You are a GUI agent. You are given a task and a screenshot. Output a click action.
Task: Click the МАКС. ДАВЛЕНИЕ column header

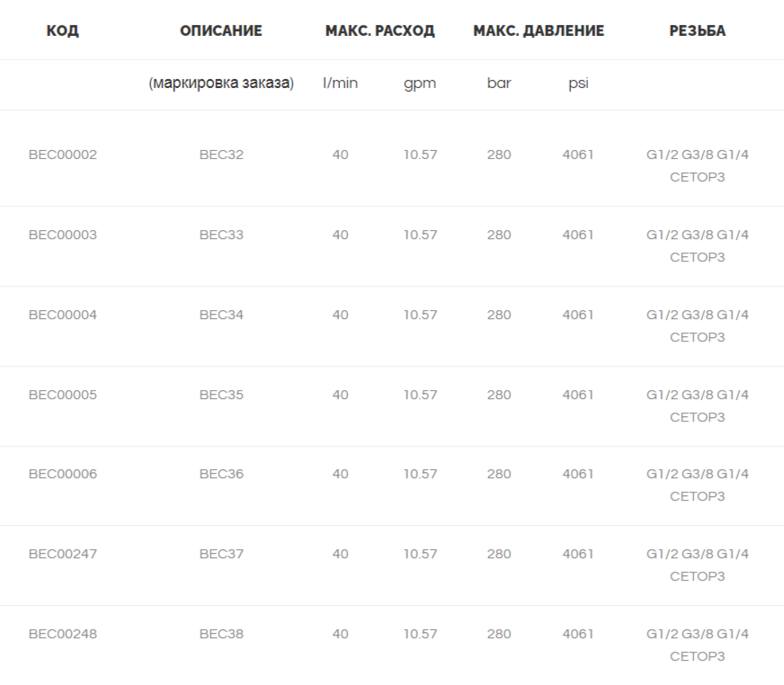[x=539, y=31]
